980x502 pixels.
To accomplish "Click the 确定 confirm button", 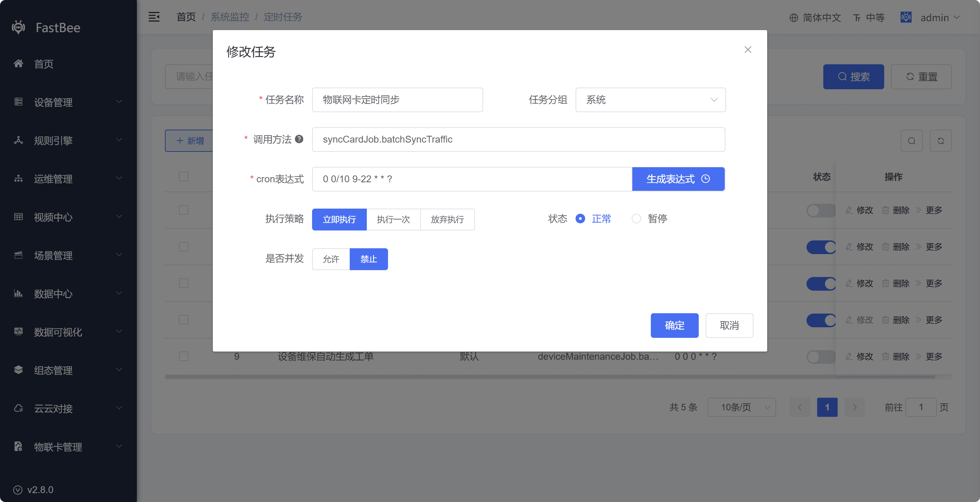I will click(674, 325).
